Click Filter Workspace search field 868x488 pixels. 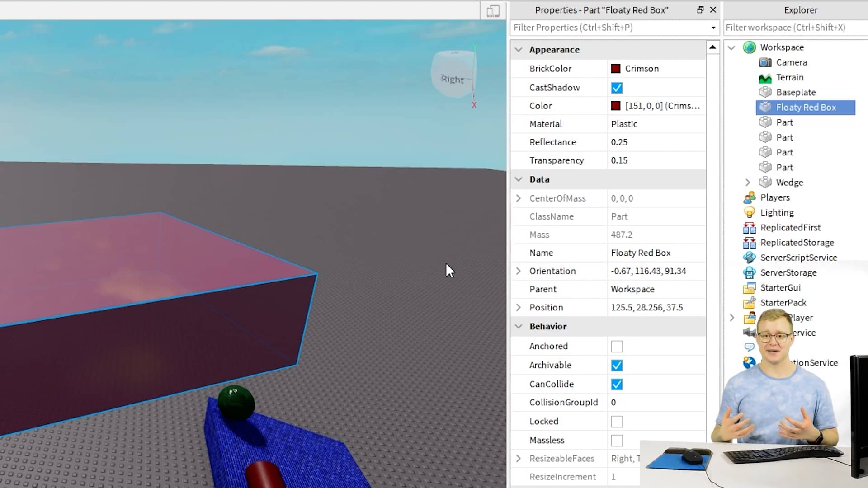coord(797,28)
